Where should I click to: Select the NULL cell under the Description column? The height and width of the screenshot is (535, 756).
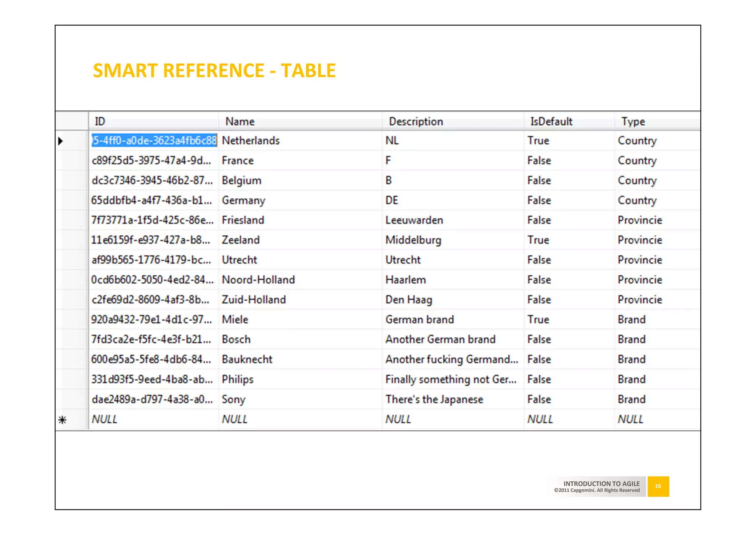453,419
